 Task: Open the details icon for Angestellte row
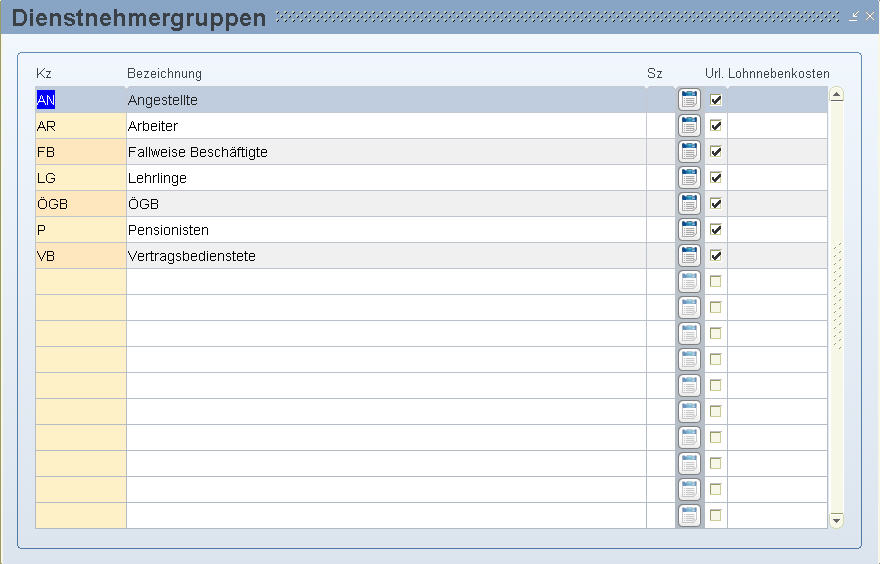tap(689, 99)
